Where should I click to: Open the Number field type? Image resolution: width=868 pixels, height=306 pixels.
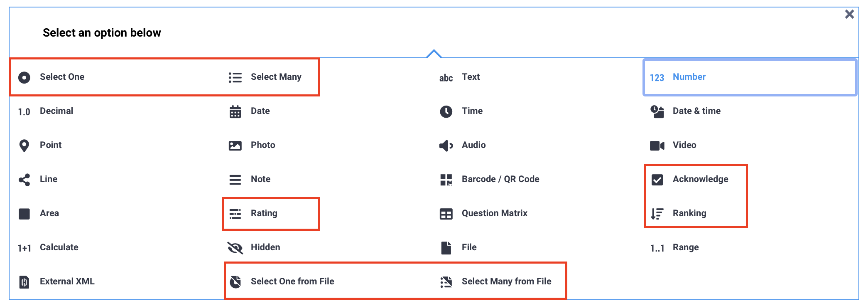coord(689,77)
